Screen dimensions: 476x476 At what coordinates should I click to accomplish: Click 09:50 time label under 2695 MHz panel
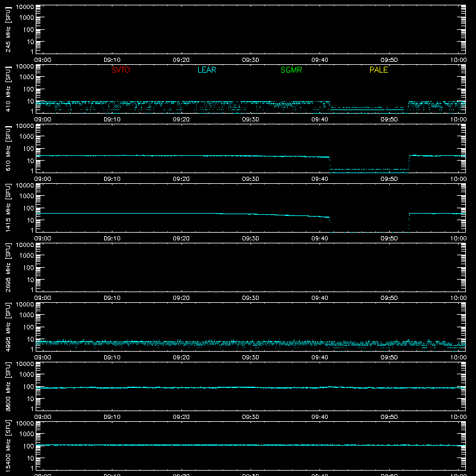(389, 298)
